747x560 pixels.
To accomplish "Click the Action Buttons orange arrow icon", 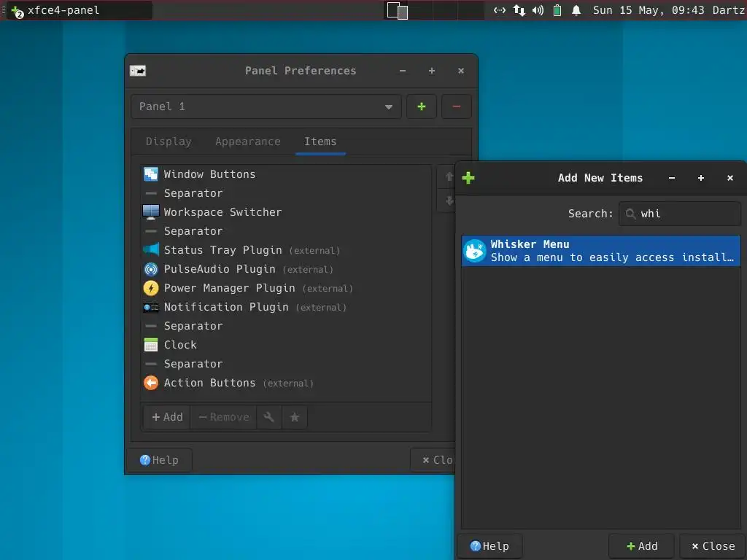I will [150, 383].
